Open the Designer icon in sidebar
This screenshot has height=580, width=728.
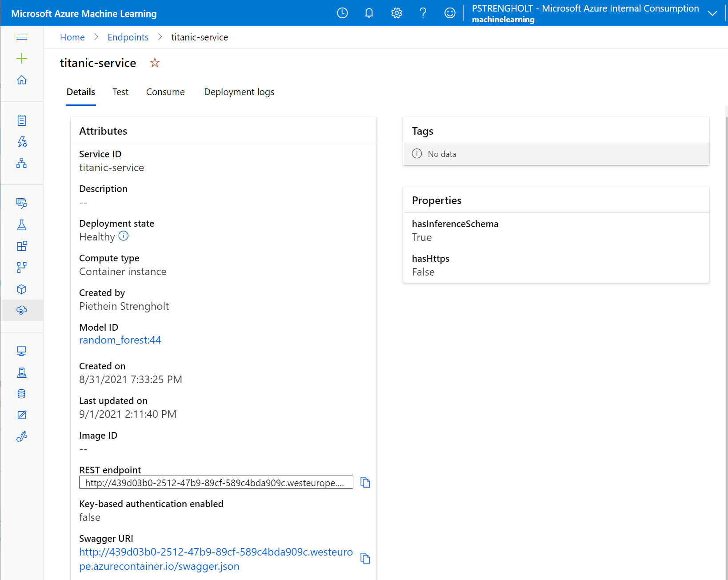point(22,163)
